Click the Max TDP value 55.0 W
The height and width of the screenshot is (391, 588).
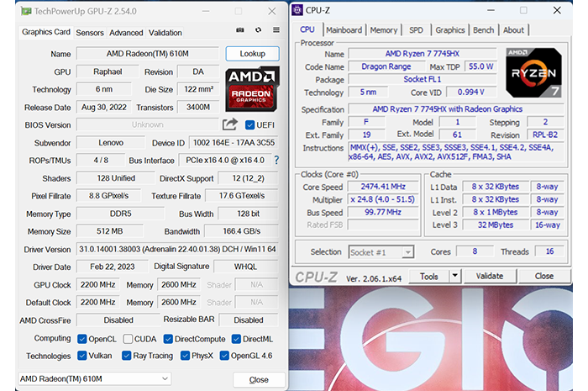(480, 66)
